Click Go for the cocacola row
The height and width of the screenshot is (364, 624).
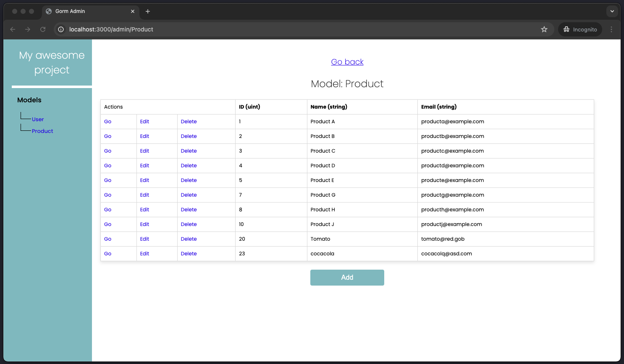pyautogui.click(x=108, y=254)
